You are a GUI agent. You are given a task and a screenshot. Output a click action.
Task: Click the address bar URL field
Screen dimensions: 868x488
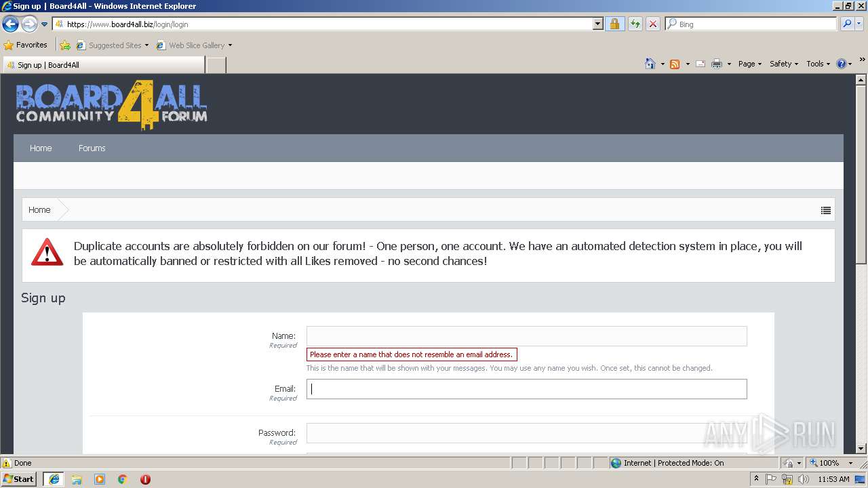point(323,24)
